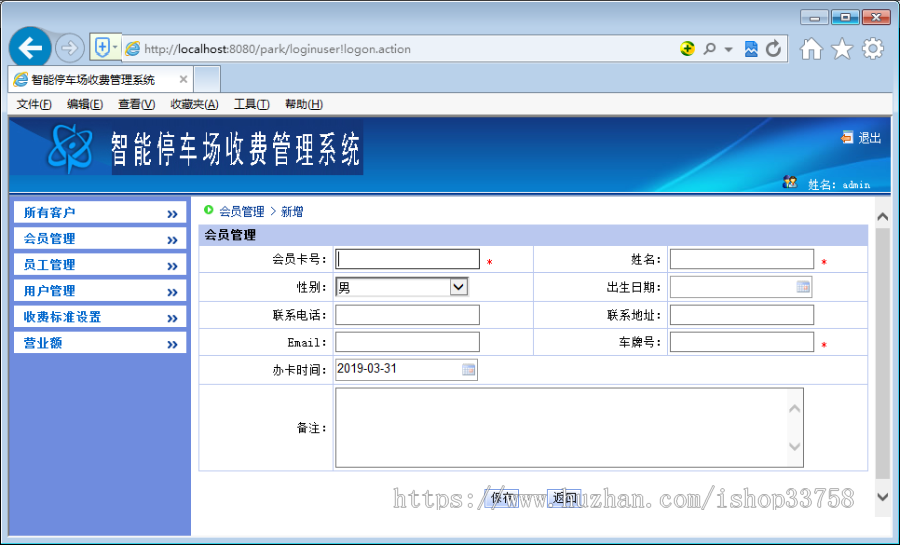
Task: Open the 帮助(H) menu
Action: coord(304,104)
